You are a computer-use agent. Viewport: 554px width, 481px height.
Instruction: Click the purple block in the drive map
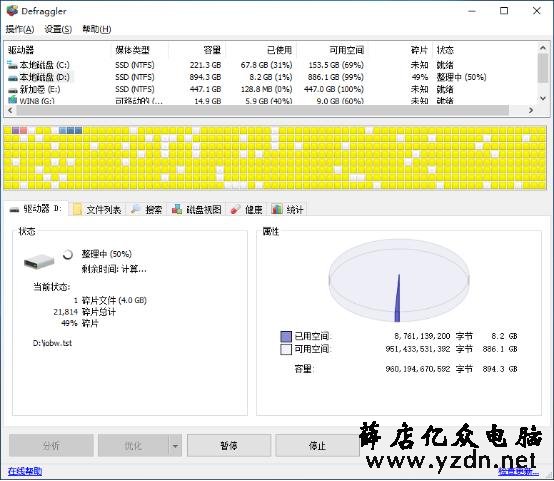tap(16, 130)
